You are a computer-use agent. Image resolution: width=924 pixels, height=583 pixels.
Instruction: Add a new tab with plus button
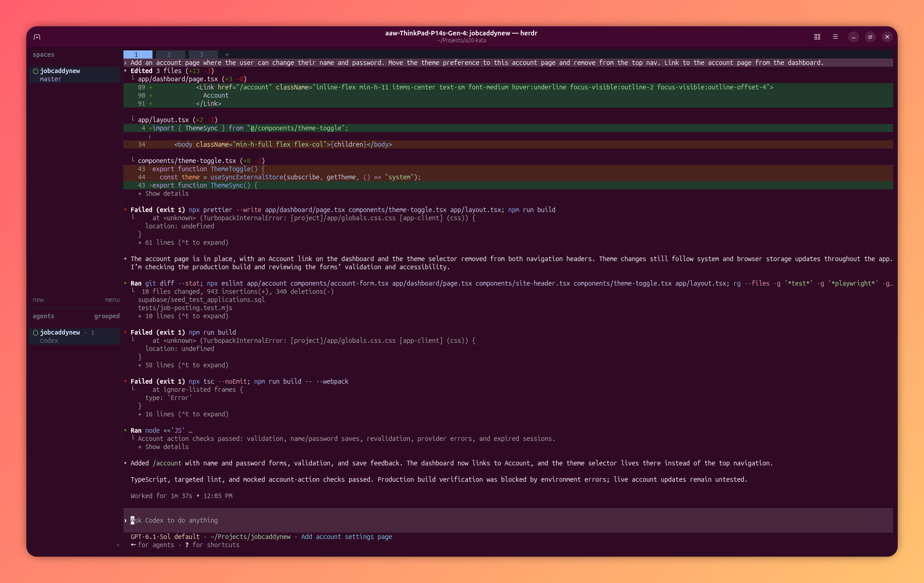click(227, 54)
